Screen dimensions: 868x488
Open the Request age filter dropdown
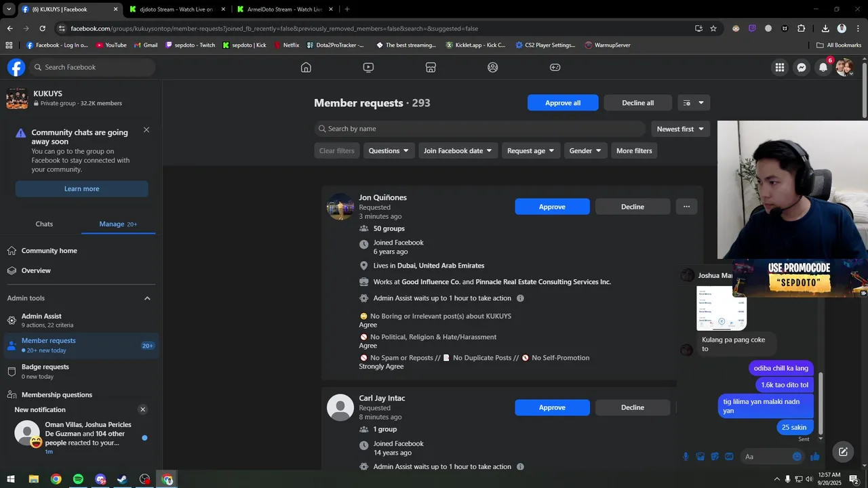tap(531, 150)
